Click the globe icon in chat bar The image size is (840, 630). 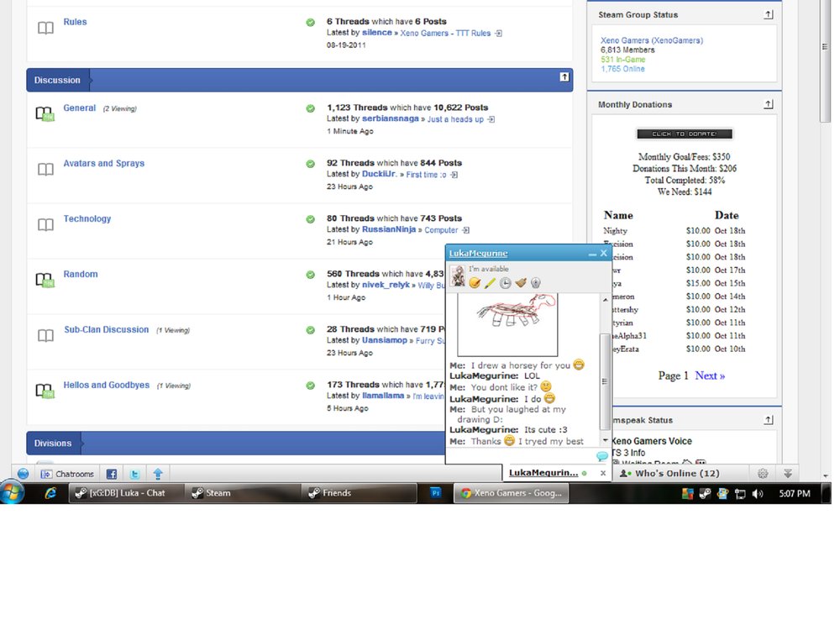[23, 474]
